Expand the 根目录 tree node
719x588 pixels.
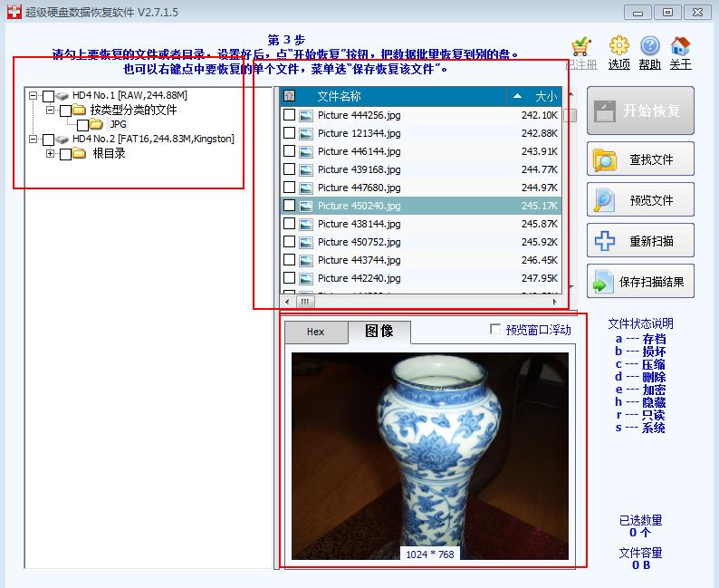pyautogui.click(x=50, y=153)
